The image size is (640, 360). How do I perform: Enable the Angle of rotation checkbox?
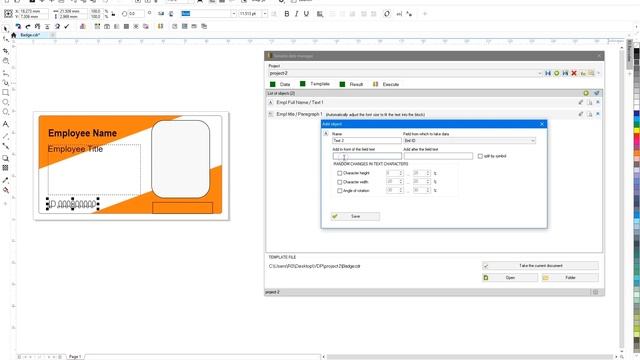pos(340,191)
